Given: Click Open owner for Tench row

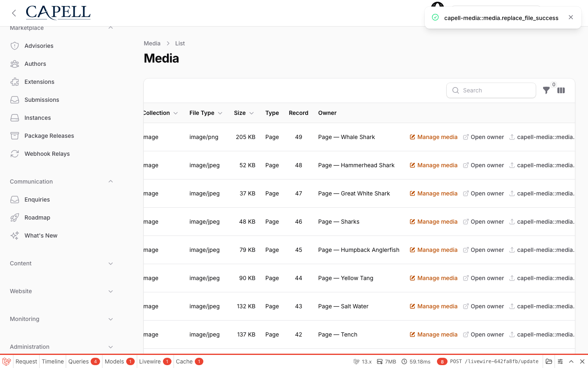Looking at the screenshot, I should pyautogui.click(x=483, y=334).
